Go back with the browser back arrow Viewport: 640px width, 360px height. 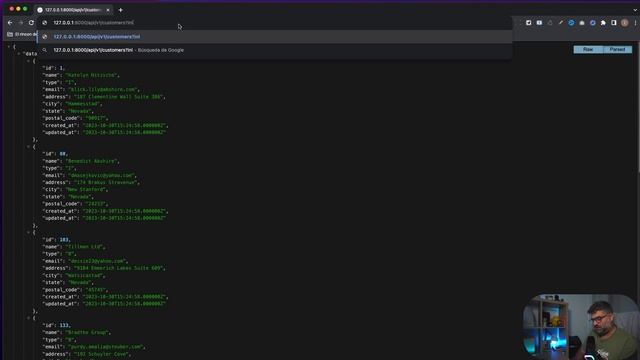tap(10, 23)
